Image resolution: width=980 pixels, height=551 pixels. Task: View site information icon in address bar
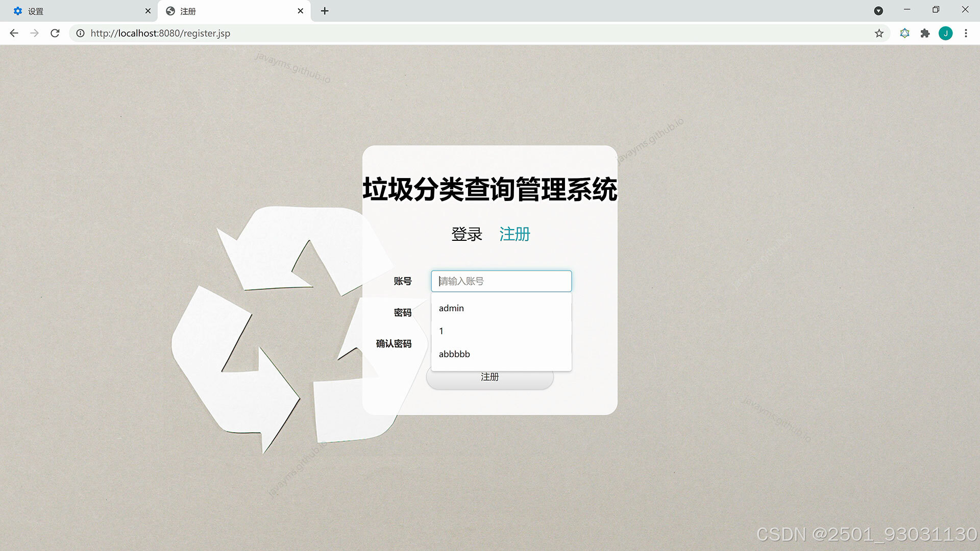80,33
